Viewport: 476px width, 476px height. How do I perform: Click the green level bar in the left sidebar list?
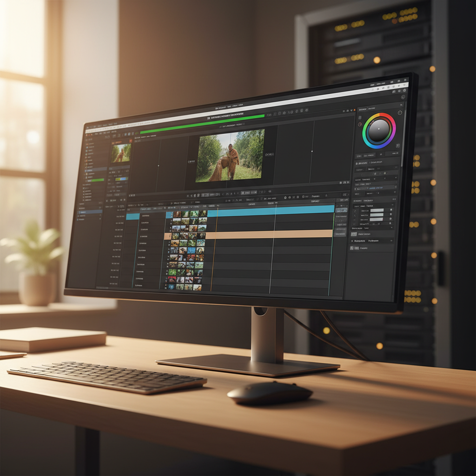pyautogui.click(x=98, y=180)
